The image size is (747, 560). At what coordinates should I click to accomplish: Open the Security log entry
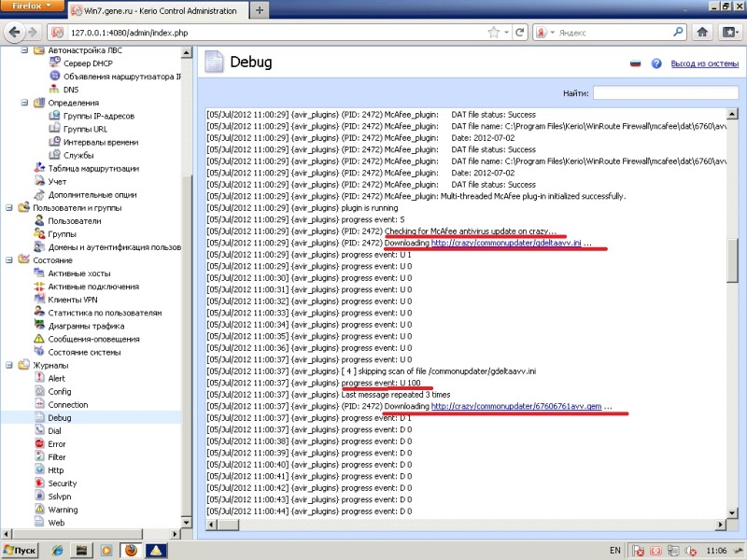(x=62, y=483)
